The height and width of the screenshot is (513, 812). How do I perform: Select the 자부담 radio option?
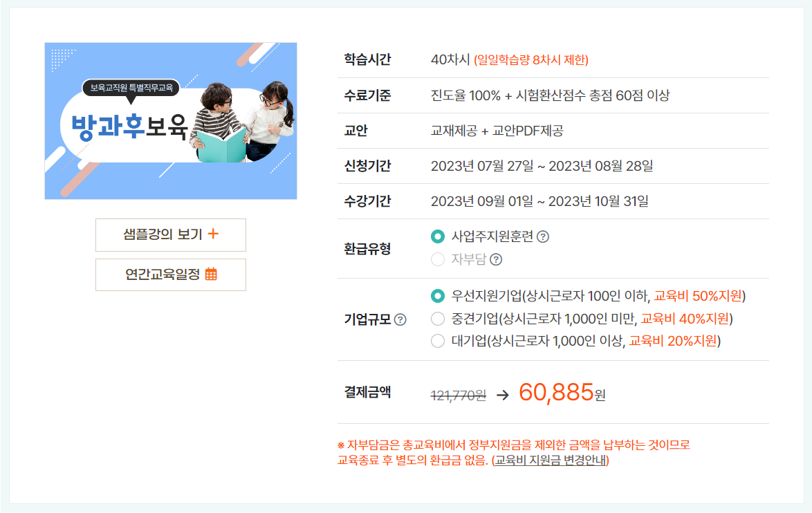point(438,259)
